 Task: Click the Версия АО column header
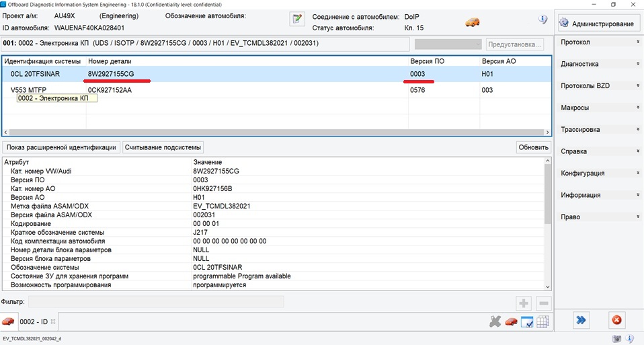point(499,61)
